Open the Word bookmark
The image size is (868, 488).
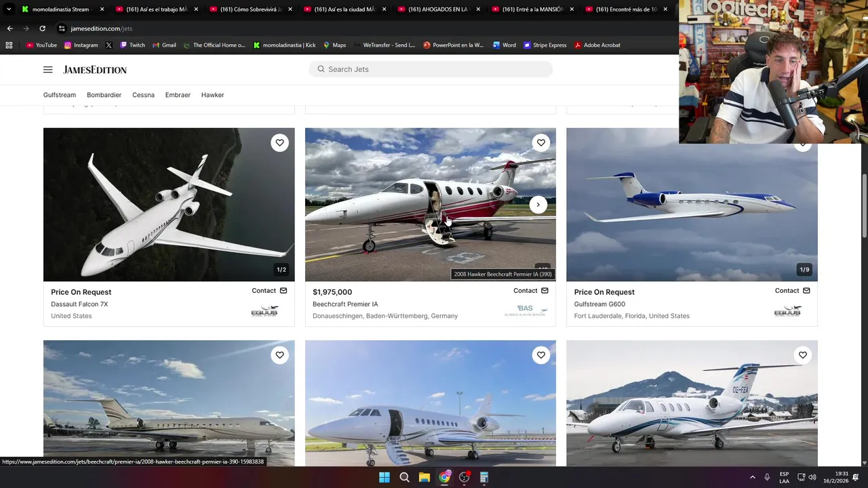coord(504,45)
